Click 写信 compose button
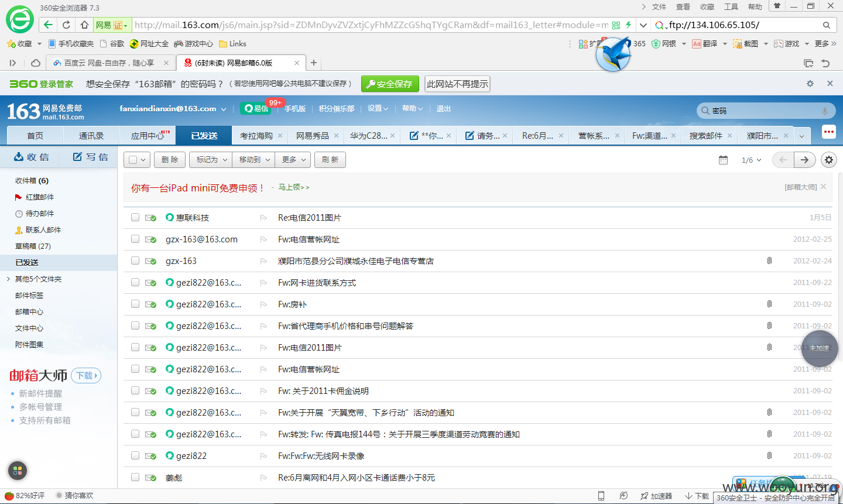Screen dimensions: 843x504 tap(91, 157)
